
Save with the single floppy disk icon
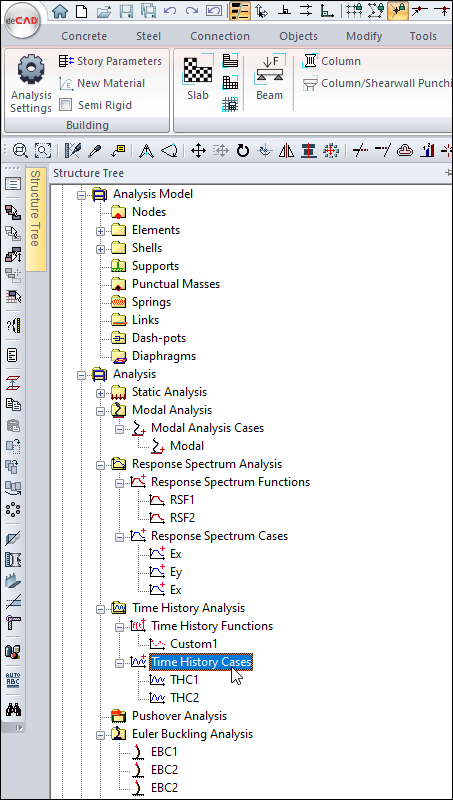point(126,10)
